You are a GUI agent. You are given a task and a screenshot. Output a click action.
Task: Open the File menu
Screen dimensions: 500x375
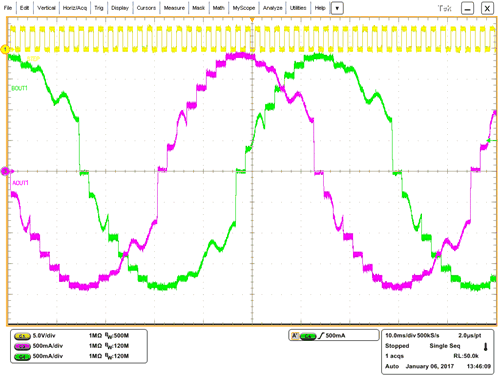click(x=7, y=8)
